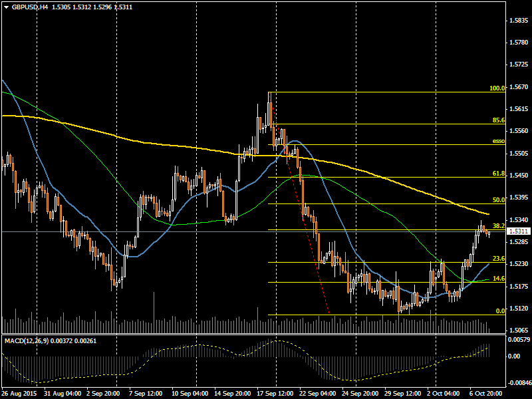Click the 17 Sep 12:00 time label
This screenshot has height=399, width=532.
pyautogui.click(x=274, y=393)
